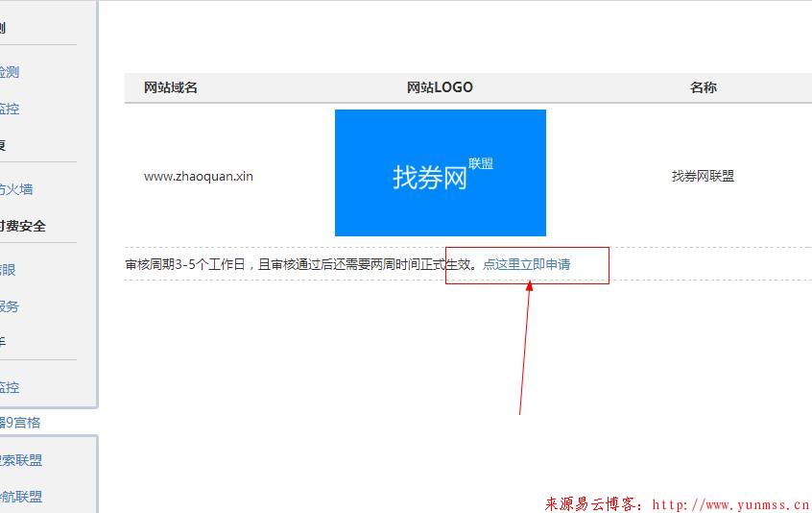Open the 监控 link directly below 检测
This screenshot has width=812, height=513.
tap(10, 109)
